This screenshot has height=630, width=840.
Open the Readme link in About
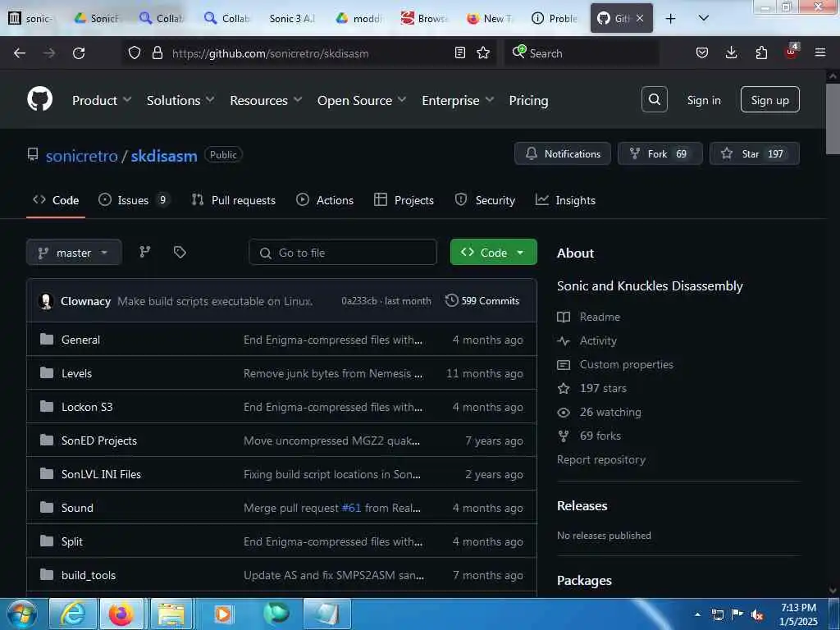[600, 317]
